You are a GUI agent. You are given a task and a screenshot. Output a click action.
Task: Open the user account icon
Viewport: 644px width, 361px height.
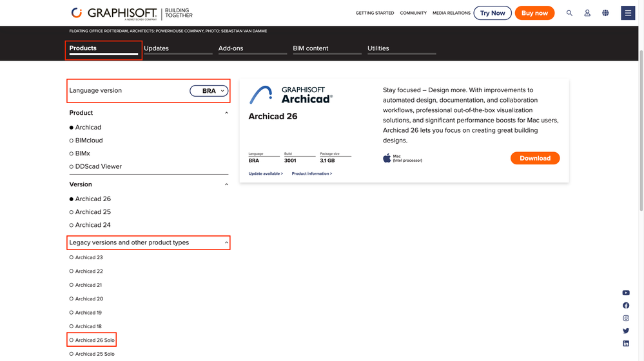[x=587, y=13]
